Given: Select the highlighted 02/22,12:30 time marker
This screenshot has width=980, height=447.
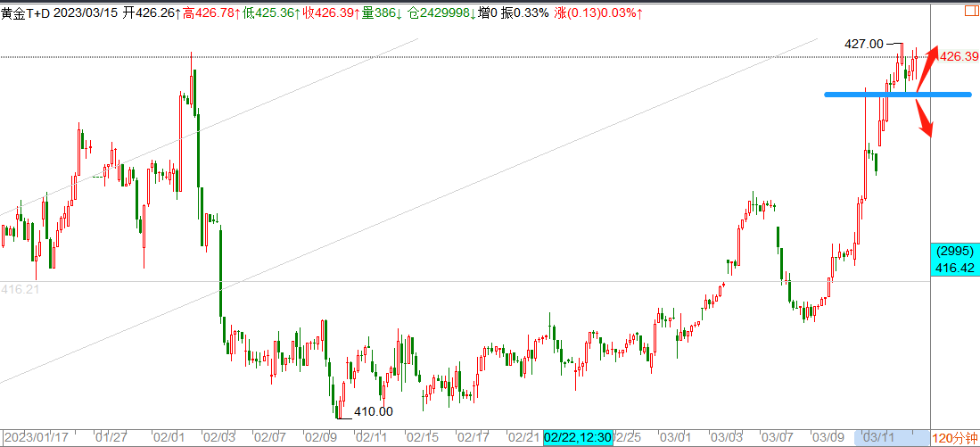Looking at the screenshot, I should tap(578, 437).
